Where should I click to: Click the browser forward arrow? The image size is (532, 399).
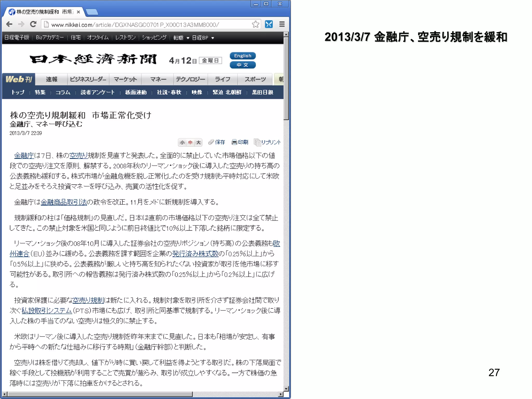coord(21,24)
